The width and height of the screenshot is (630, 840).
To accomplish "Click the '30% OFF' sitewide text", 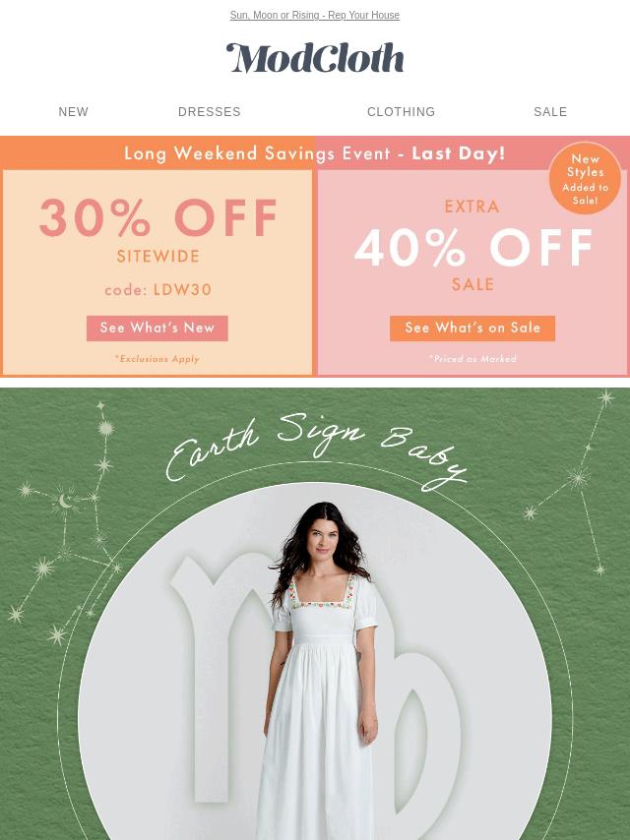I will pyautogui.click(x=157, y=217).
